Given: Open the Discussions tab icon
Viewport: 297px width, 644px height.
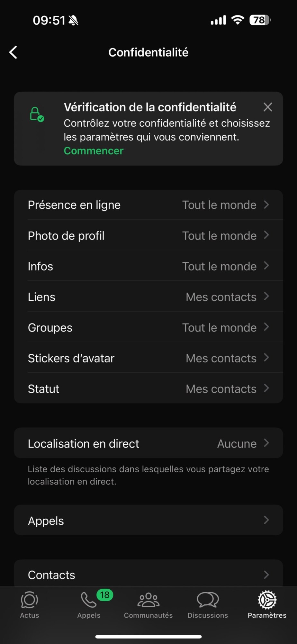Looking at the screenshot, I should [208, 600].
